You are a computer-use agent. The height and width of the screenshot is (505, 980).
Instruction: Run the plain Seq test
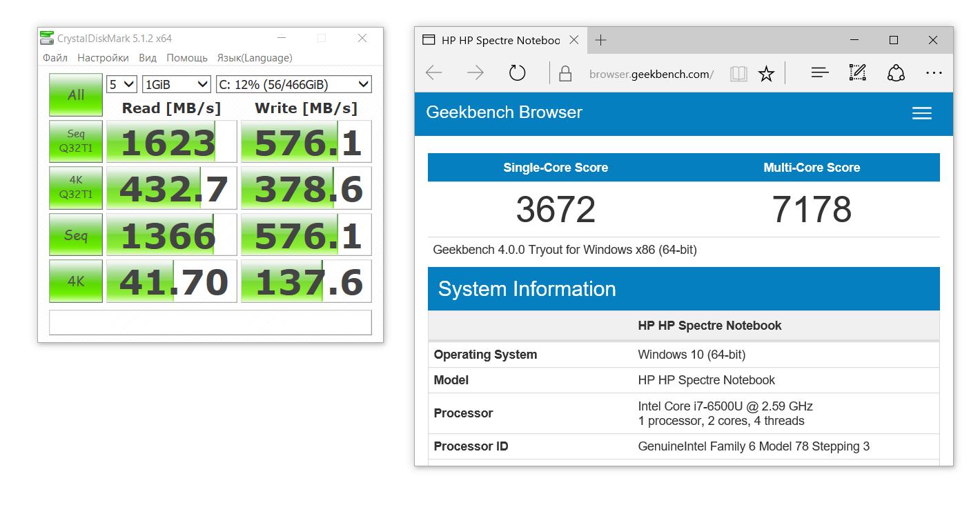pos(76,235)
